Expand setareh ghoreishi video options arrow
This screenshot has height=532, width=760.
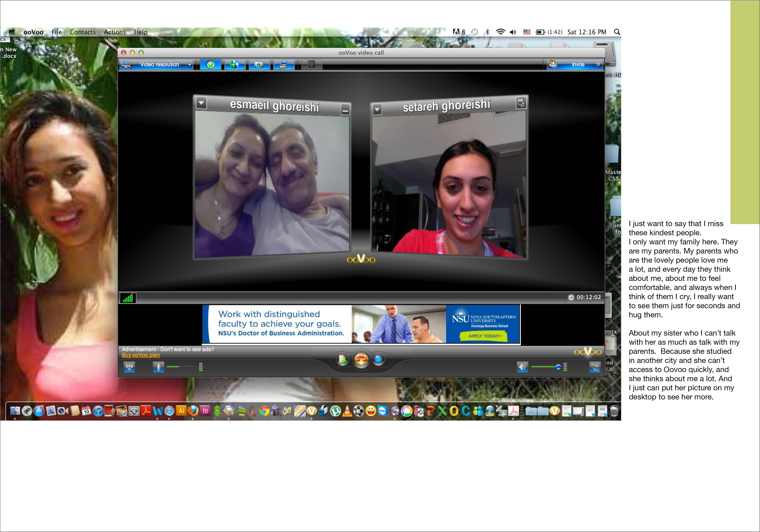377,109
